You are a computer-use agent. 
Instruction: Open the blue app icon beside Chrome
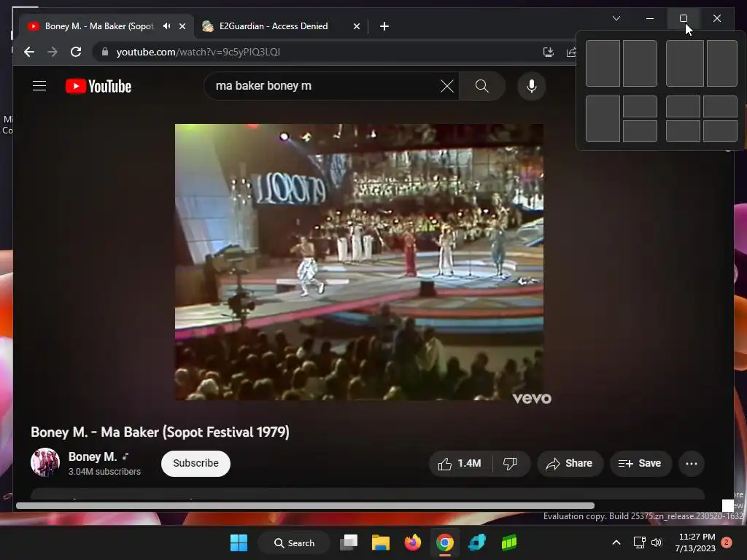[477, 542]
